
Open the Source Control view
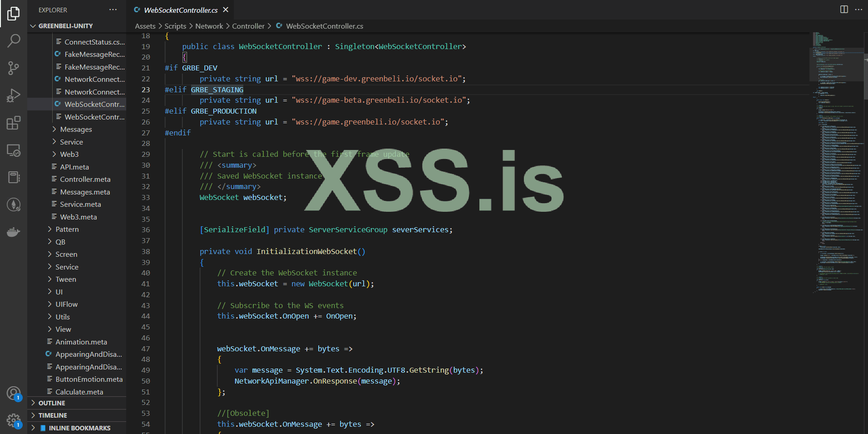pyautogui.click(x=14, y=68)
